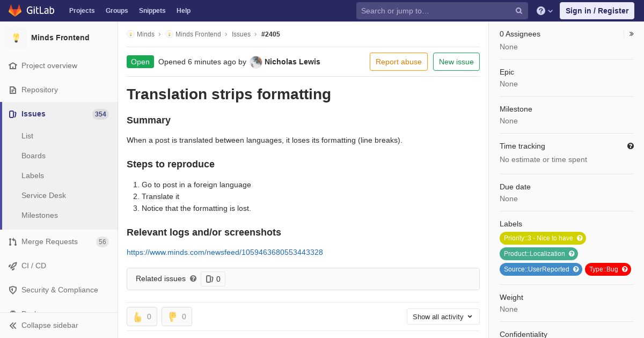644x338 pixels.
Task: Click the Merge Requests count badge 56
Action: point(103,241)
